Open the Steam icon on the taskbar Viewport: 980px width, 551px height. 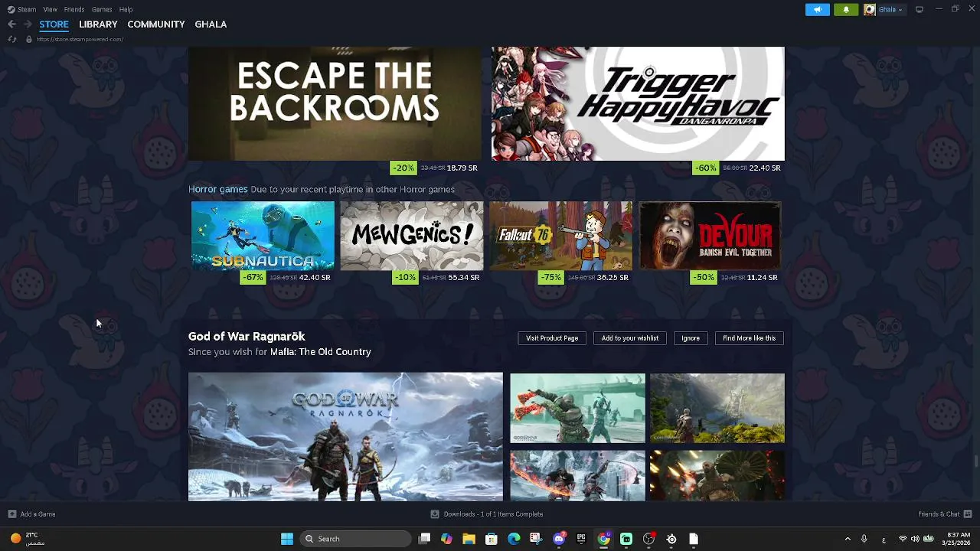pyautogui.click(x=671, y=539)
